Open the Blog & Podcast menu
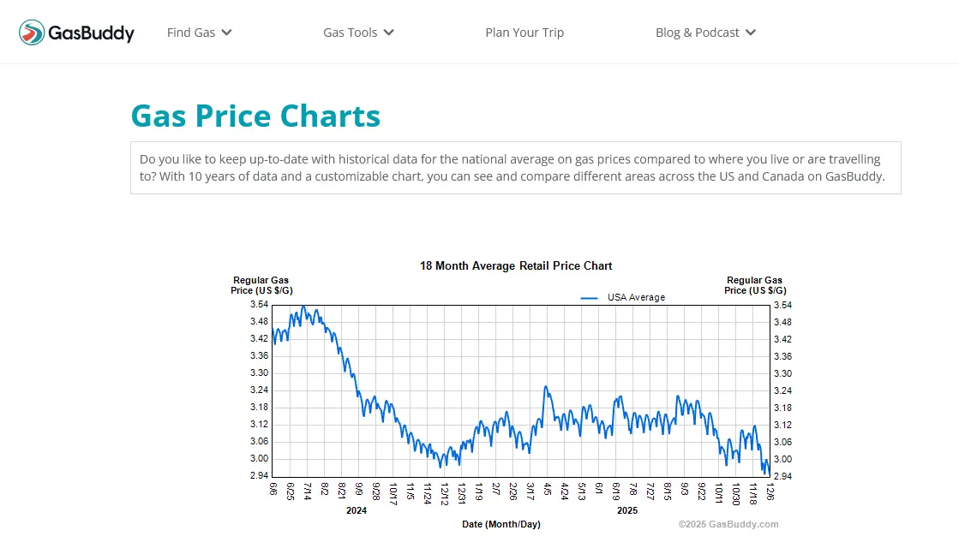 (697, 33)
